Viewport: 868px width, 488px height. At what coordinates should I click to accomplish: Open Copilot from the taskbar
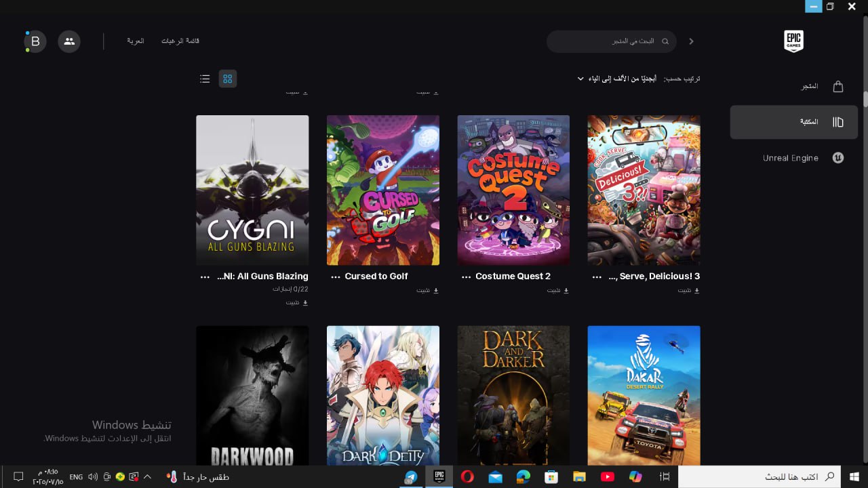click(635, 476)
